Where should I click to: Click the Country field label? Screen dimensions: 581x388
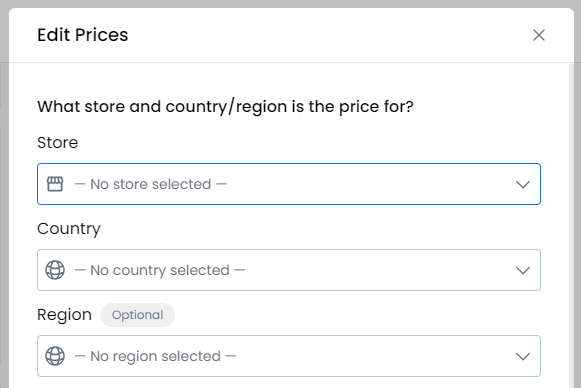point(69,229)
